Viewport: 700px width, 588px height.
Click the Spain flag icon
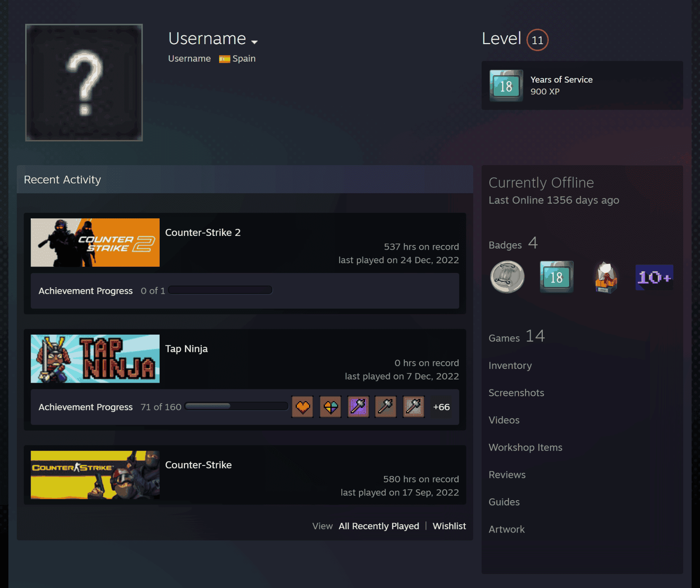tap(224, 59)
